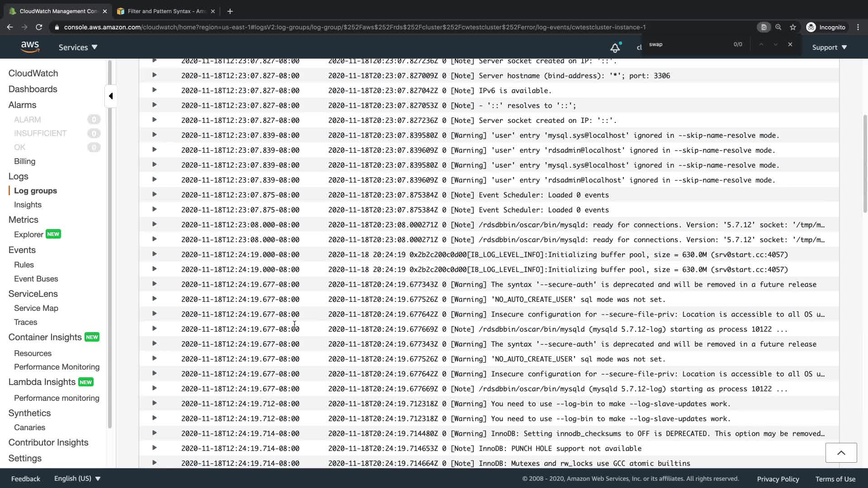868x488 pixels.
Task: Expand the 'Server hostname (bind-address)' log row
Action: click(x=154, y=75)
